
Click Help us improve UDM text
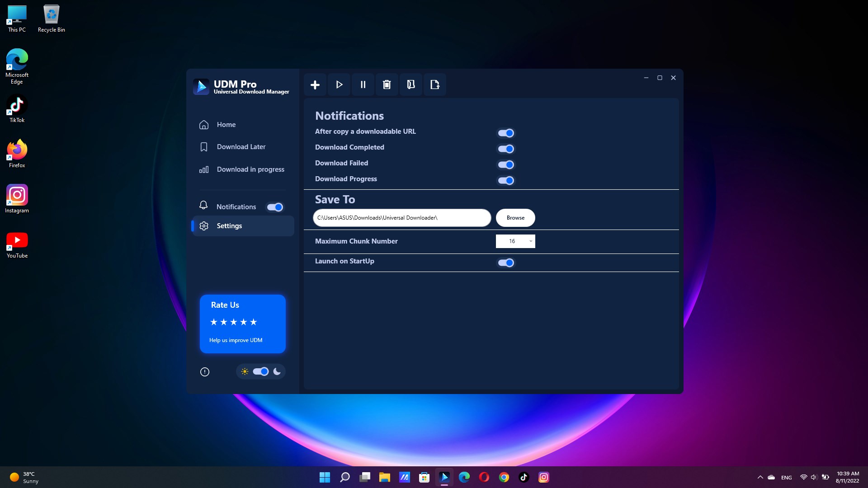[x=236, y=340]
